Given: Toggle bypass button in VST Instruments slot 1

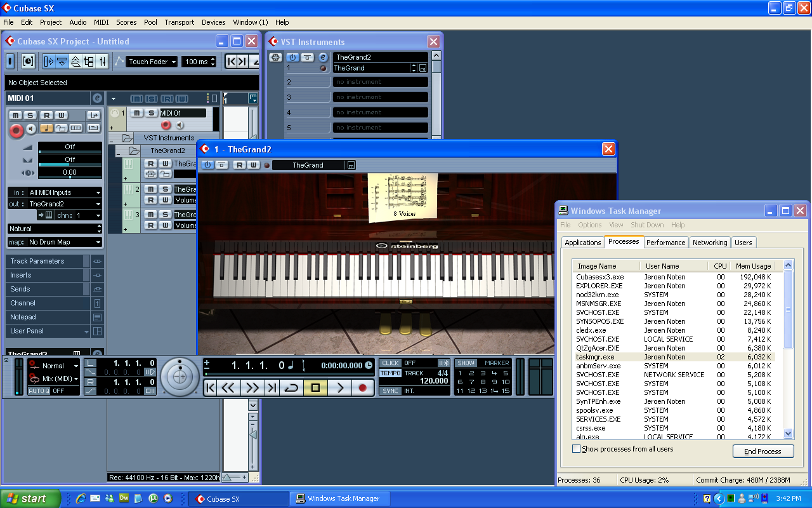Looking at the screenshot, I should click(x=307, y=57).
